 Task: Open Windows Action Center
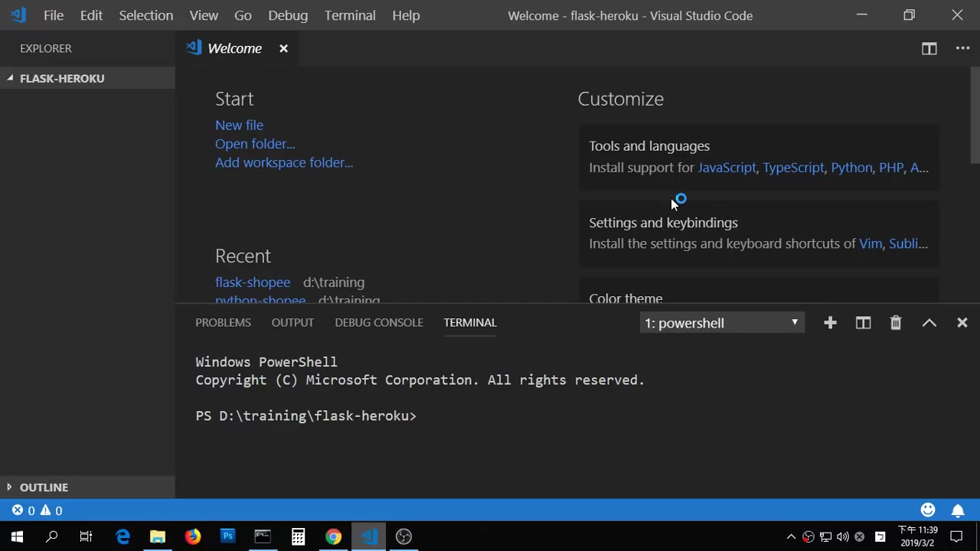coord(956,536)
